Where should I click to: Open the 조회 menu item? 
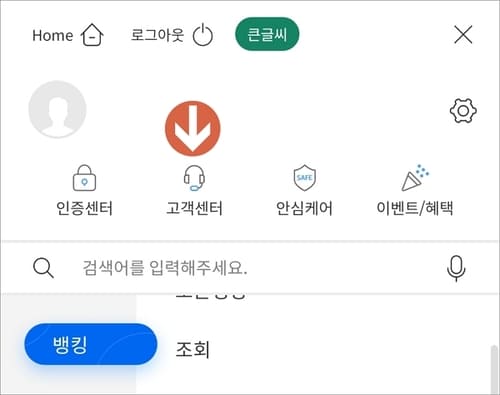point(193,349)
